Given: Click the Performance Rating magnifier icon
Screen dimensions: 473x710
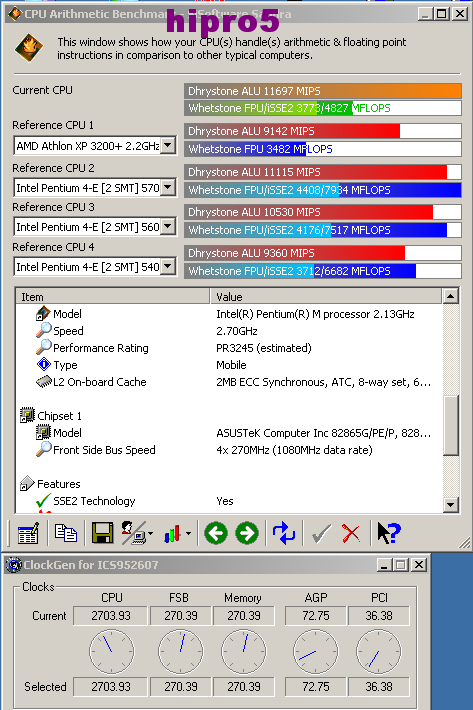Looking at the screenshot, I should 43,347.
